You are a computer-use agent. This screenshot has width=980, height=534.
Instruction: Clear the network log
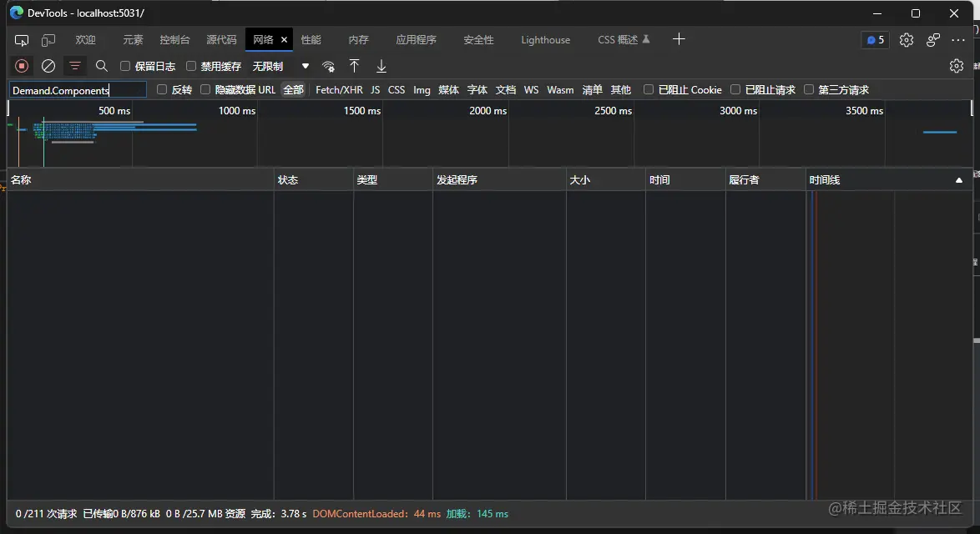pos(48,66)
